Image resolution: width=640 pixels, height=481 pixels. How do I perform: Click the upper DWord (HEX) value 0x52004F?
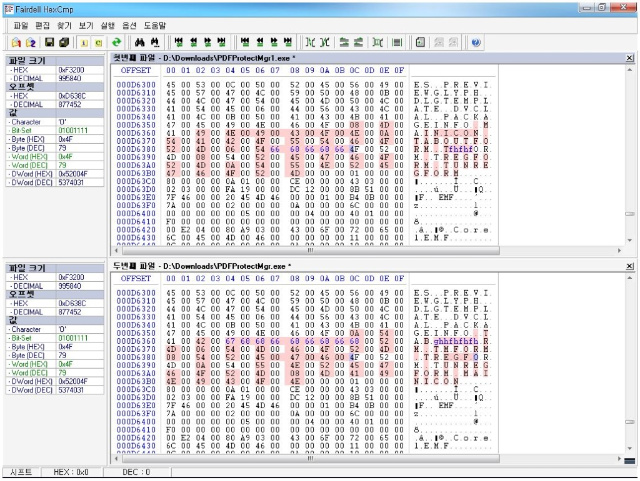[x=73, y=174]
